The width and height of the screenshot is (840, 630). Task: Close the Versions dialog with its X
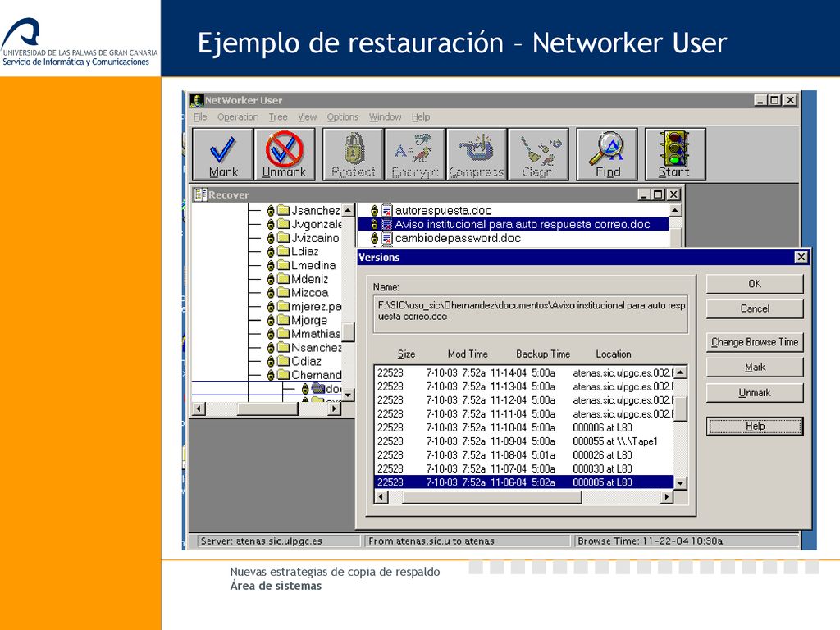coord(801,257)
